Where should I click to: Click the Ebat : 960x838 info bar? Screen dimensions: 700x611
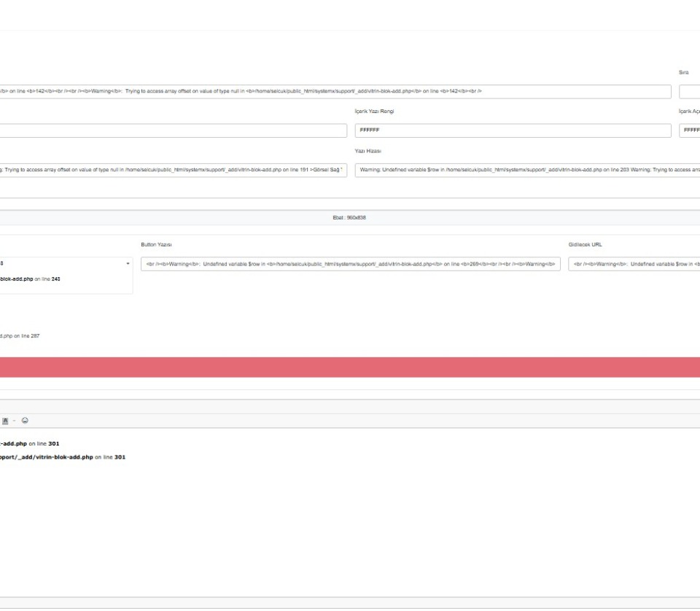(350, 217)
